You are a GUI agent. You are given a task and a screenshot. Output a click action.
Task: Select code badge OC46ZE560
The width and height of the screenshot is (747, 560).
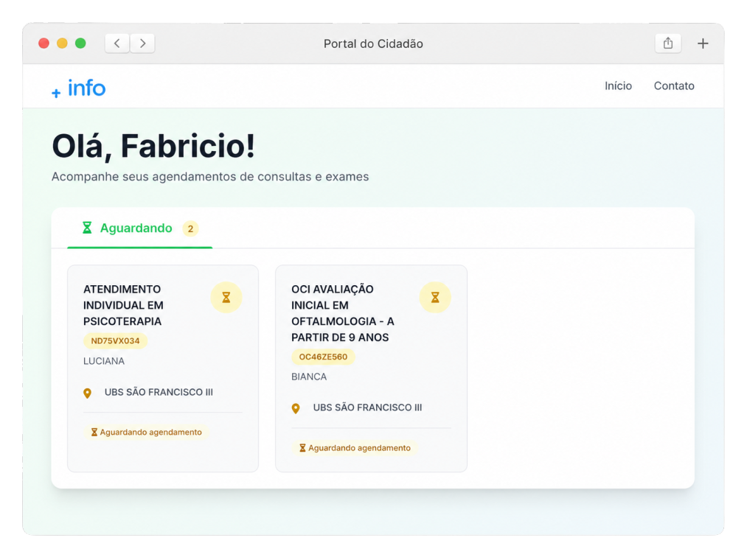323,357
